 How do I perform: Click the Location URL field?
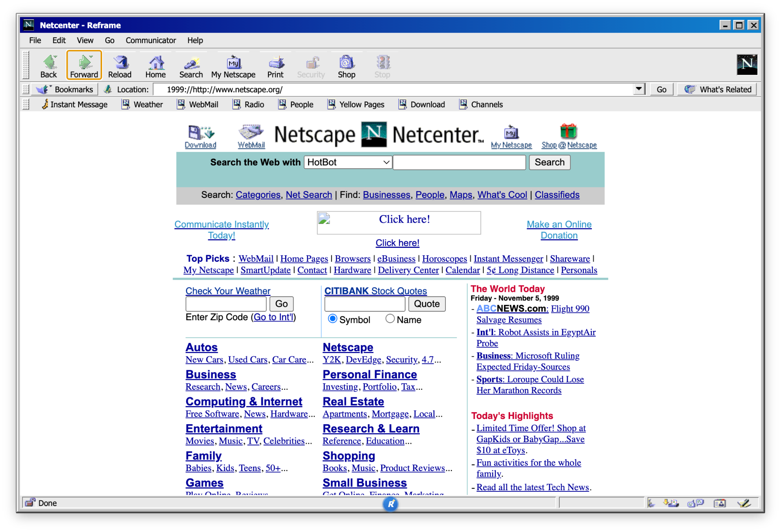point(393,89)
